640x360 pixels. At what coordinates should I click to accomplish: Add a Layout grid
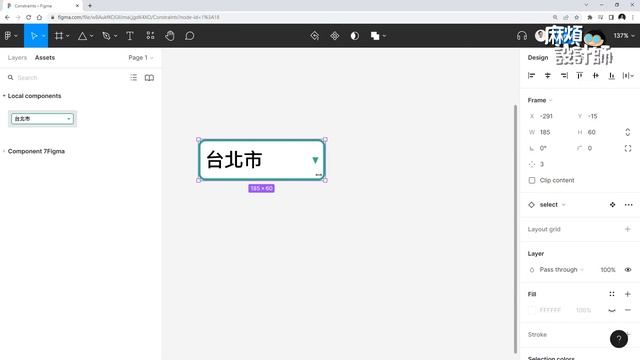pos(628,229)
